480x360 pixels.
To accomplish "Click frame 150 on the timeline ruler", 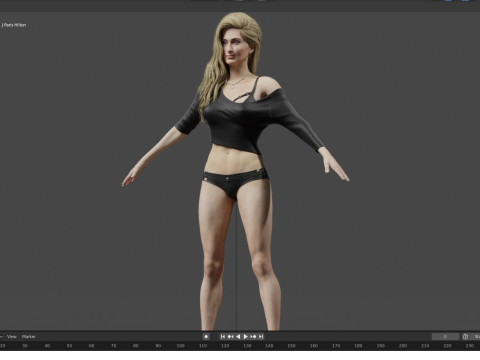I will (291, 346).
